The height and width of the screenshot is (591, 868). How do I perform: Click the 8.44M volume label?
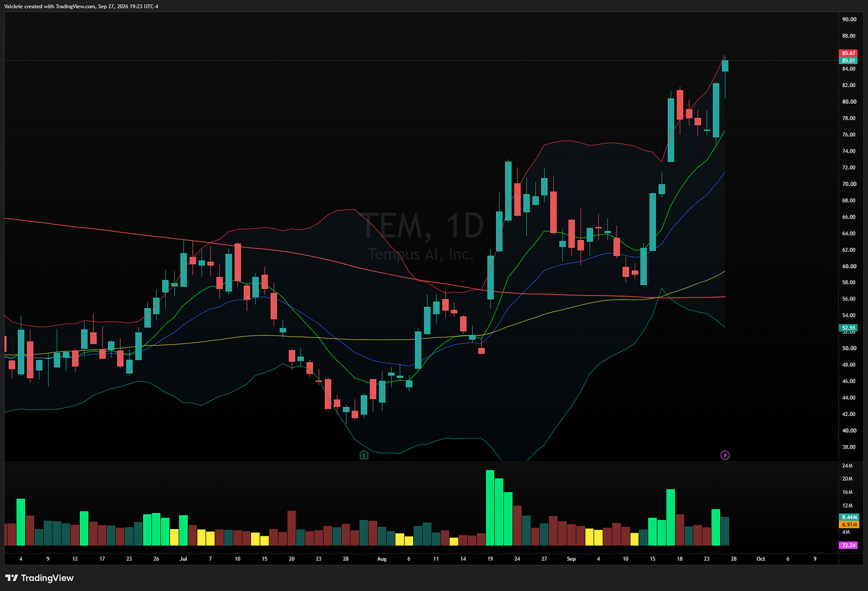tap(849, 517)
